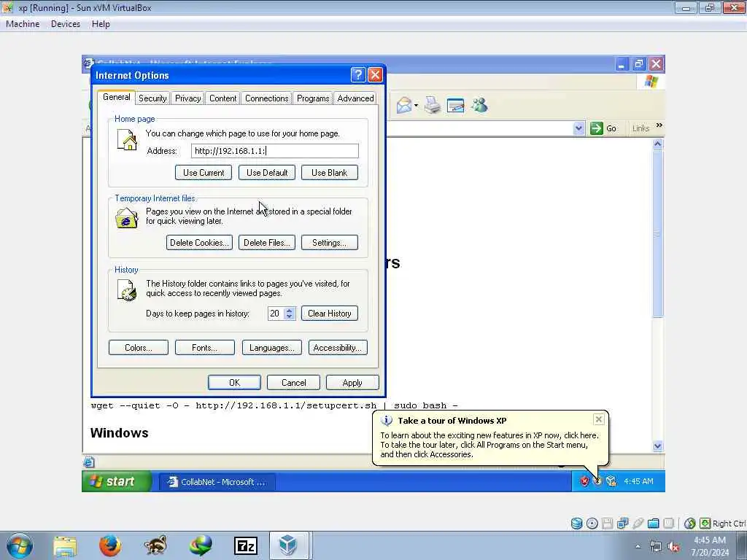Open the Languages button
The width and height of the screenshot is (747, 560).
point(271,348)
